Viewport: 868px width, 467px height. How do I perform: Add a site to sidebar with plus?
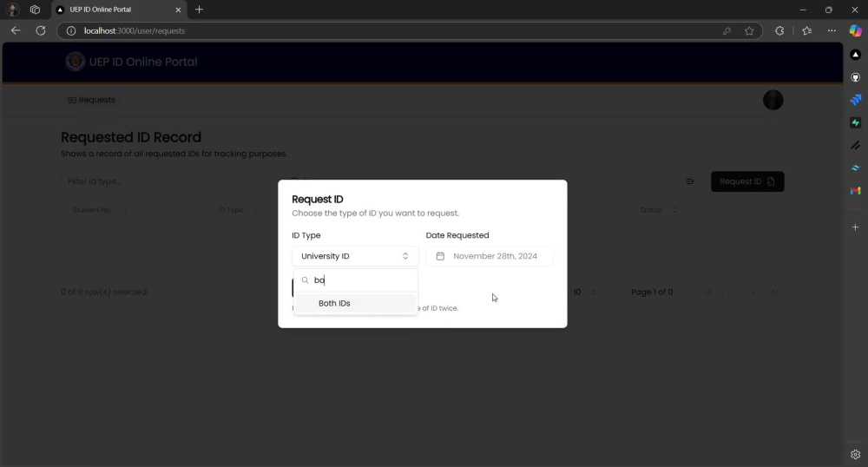click(855, 227)
